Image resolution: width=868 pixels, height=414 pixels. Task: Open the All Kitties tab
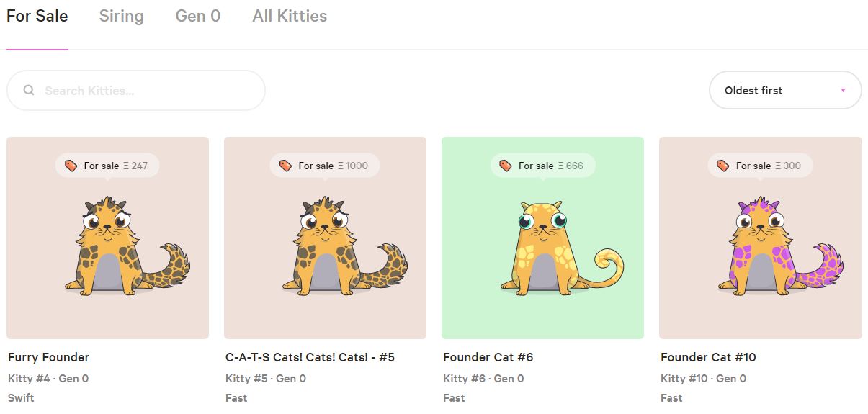(x=290, y=16)
